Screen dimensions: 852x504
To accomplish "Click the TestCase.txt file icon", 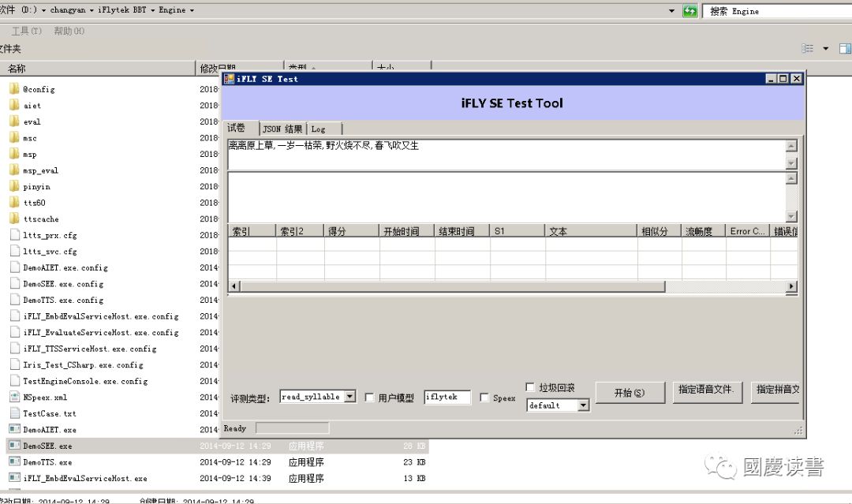I will [x=15, y=413].
